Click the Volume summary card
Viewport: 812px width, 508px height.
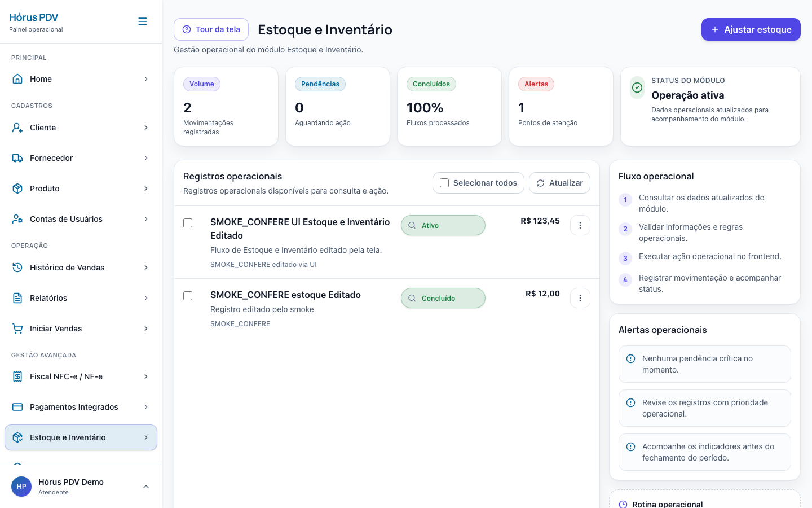(226, 107)
